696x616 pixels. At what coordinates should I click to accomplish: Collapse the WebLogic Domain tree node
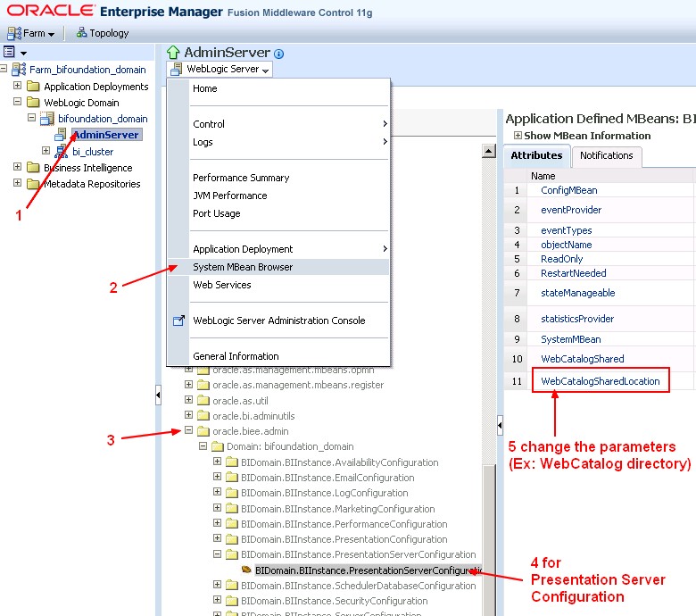coord(17,103)
